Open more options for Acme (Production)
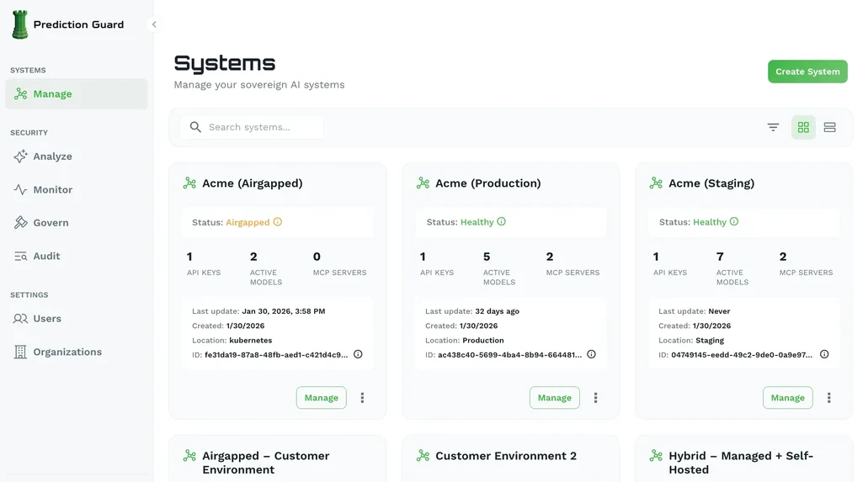This screenshot has height=482, width=868. 595,398
